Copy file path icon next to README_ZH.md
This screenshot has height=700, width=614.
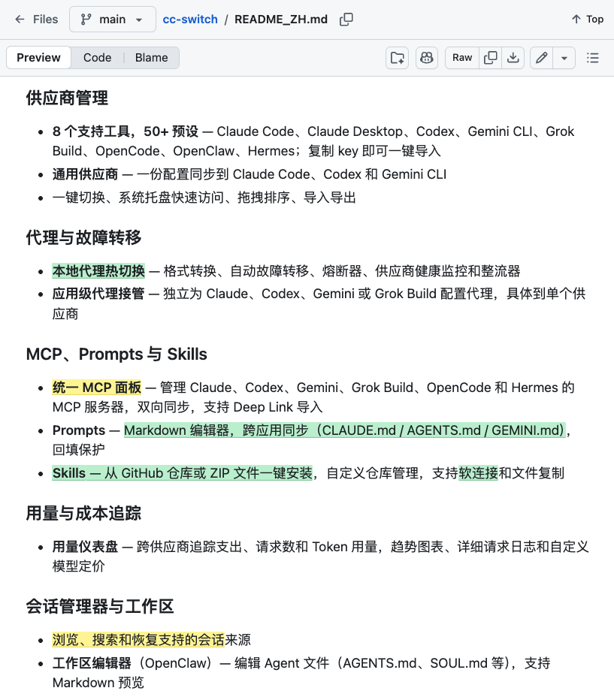click(346, 20)
